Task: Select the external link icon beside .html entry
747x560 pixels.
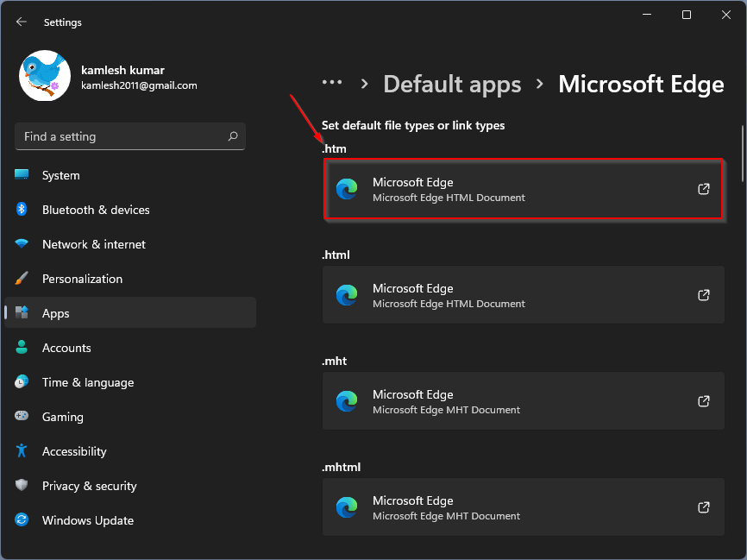Action: point(704,295)
